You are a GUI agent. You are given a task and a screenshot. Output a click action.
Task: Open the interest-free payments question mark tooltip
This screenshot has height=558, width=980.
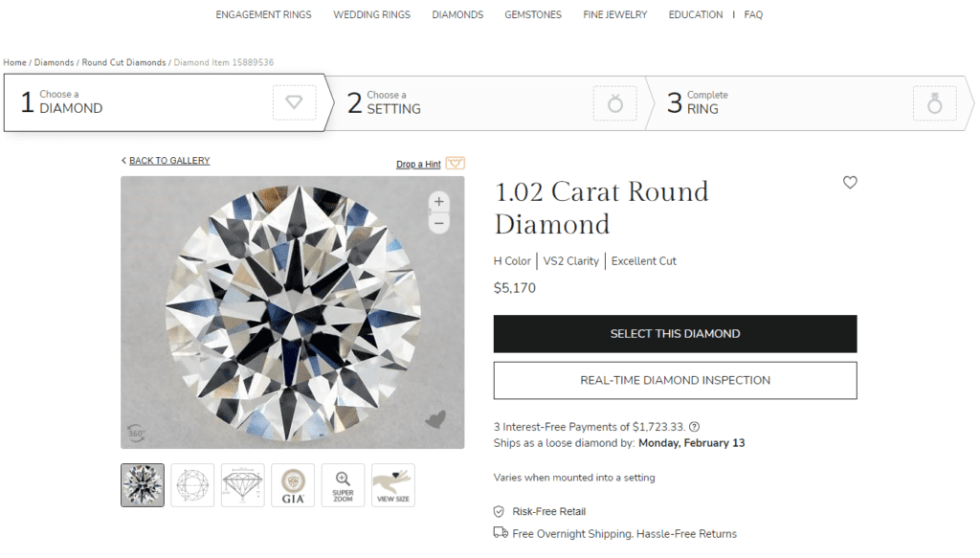pos(693,427)
